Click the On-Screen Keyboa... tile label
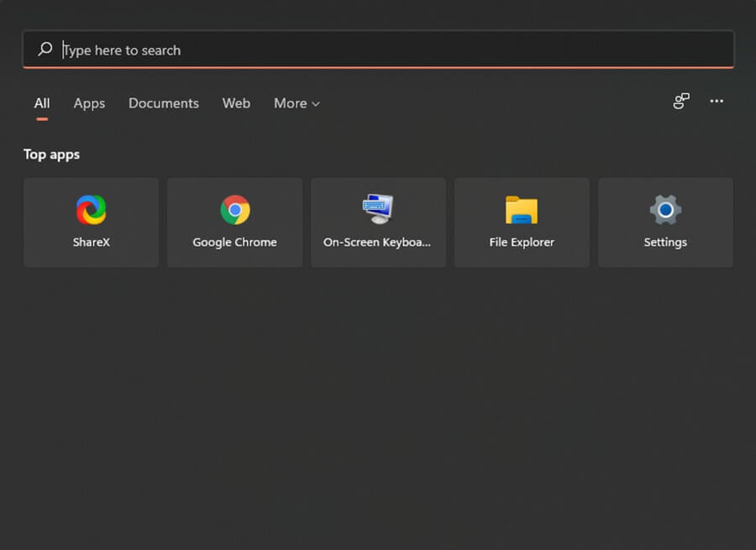756x550 pixels. [x=377, y=243]
